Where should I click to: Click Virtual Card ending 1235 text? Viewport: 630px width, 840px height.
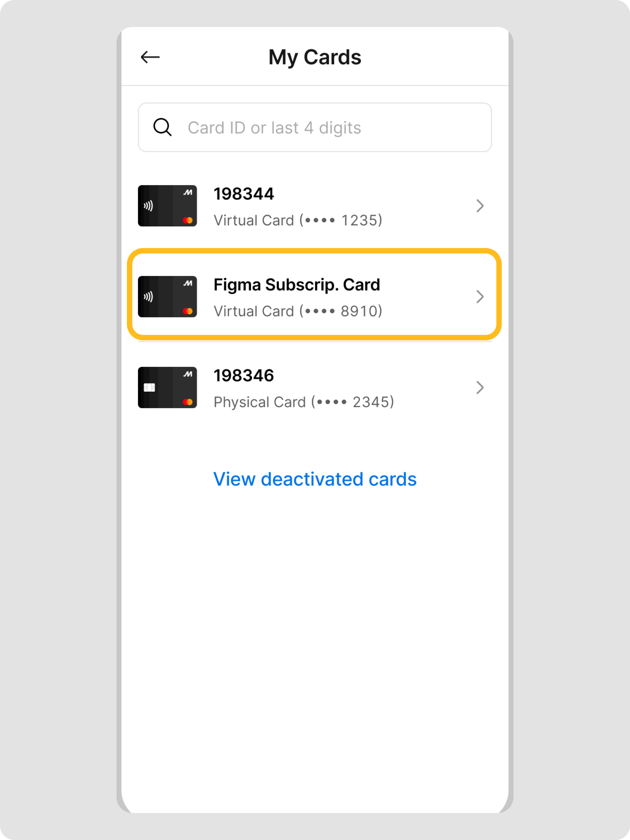[x=298, y=220]
